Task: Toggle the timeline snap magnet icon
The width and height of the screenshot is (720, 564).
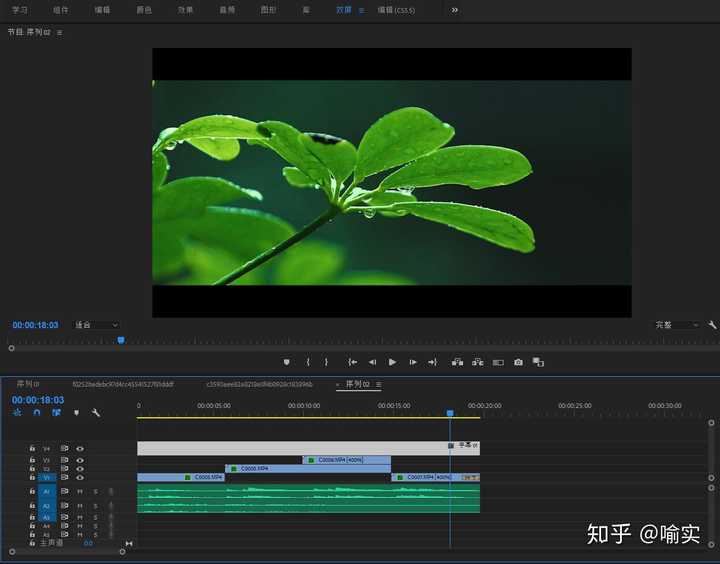Action: 37,412
